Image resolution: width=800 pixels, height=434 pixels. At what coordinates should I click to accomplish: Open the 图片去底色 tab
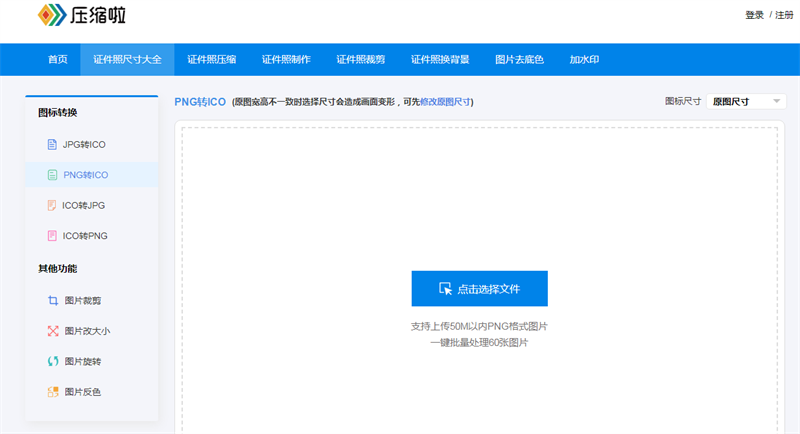[x=519, y=60]
